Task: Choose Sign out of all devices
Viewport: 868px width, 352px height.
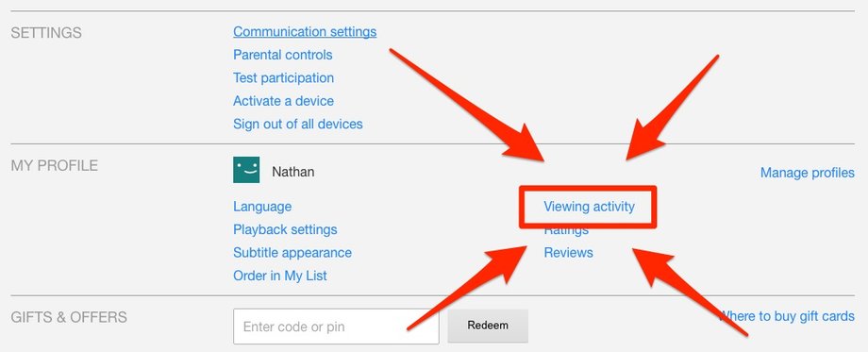Action: click(x=298, y=124)
